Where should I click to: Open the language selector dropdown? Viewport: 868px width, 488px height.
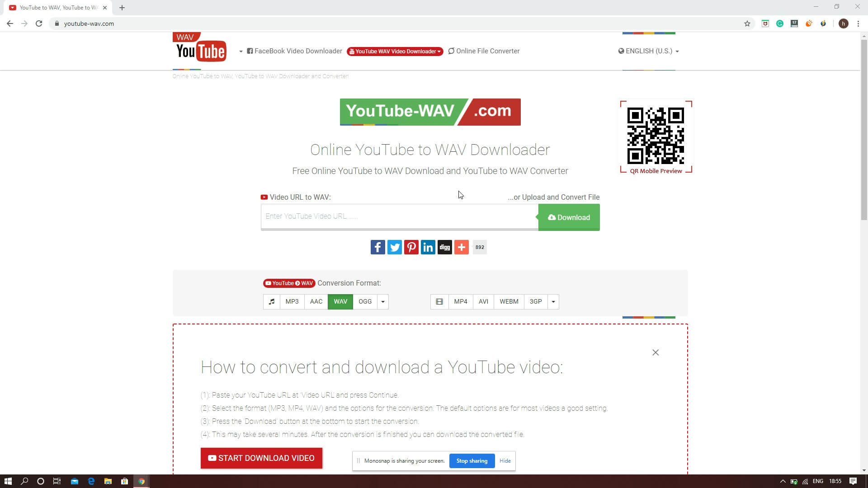pyautogui.click(x=649, y=51)
